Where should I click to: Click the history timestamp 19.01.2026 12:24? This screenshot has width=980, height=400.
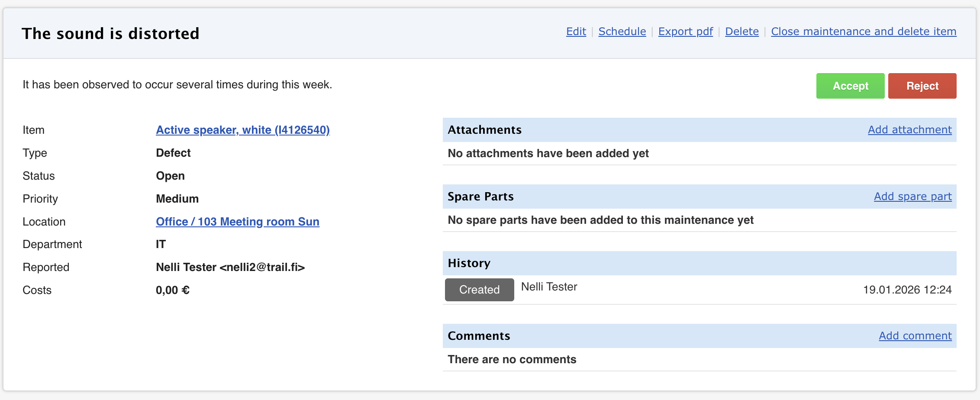(x=907, y=290)
